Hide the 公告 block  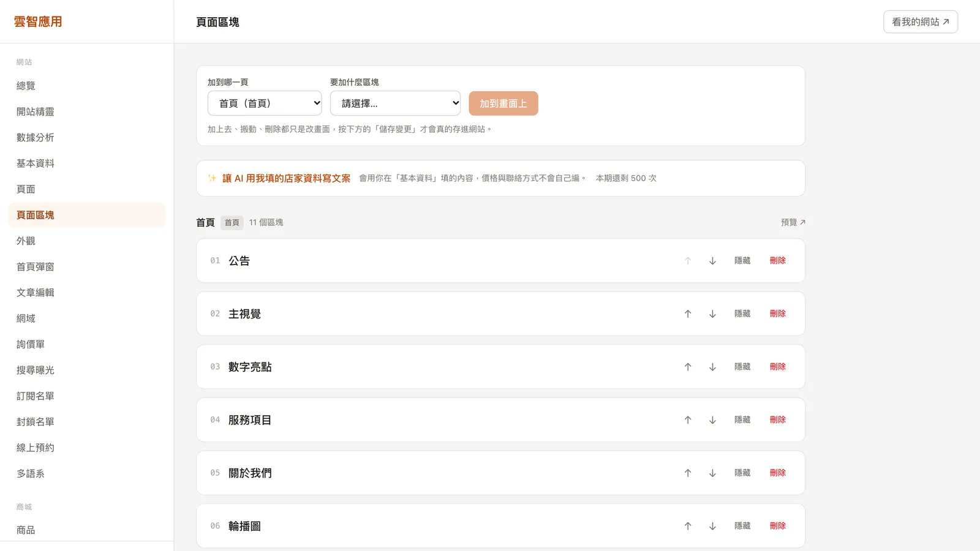tap(742, 261)
